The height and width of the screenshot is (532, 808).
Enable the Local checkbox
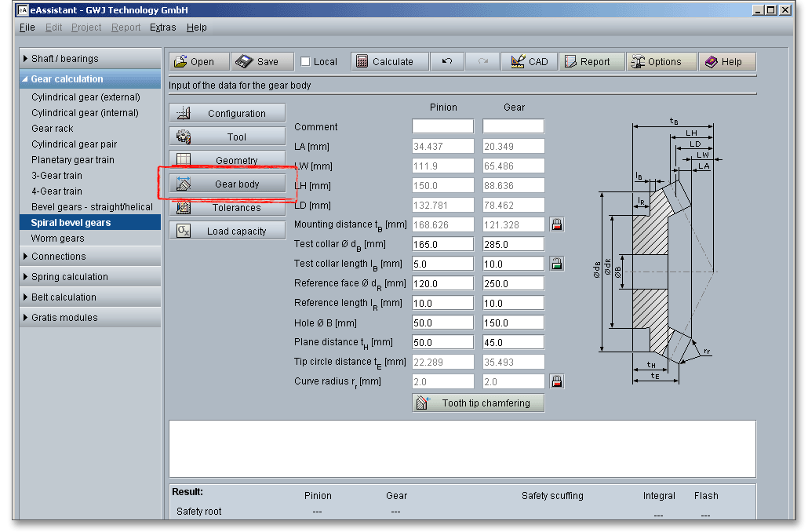306,62
